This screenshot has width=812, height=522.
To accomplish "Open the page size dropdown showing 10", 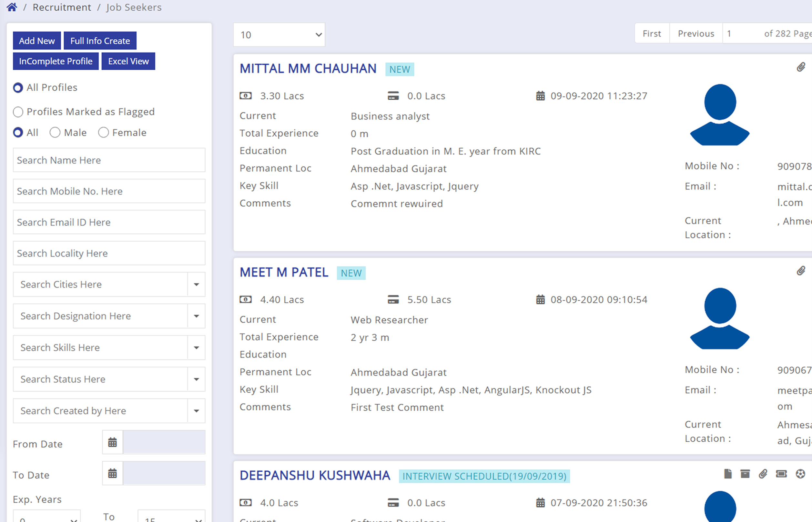I will point(279,35).
